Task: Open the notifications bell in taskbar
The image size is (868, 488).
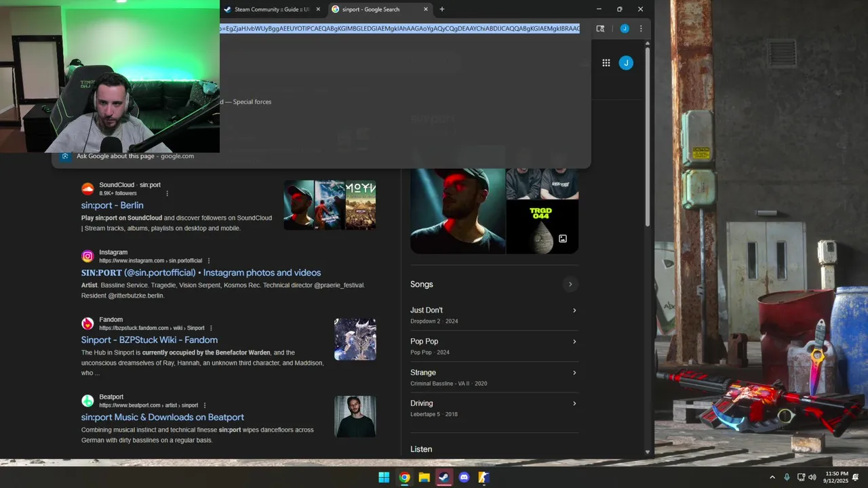Action: tap(856, 477)
